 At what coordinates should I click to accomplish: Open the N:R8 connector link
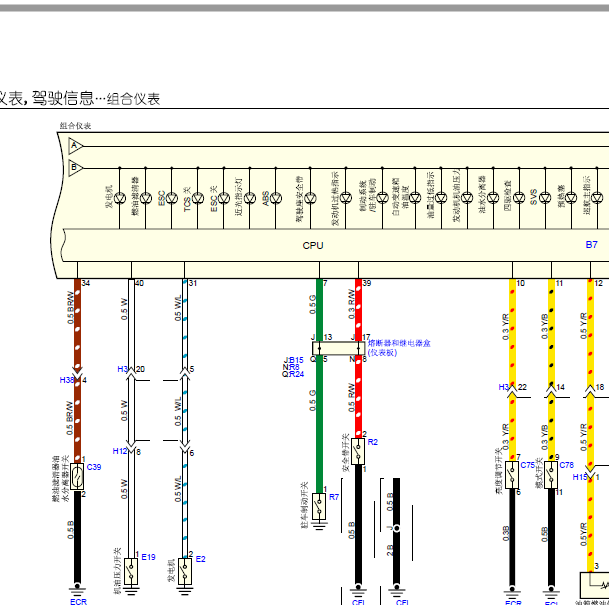tap(291, 367)
